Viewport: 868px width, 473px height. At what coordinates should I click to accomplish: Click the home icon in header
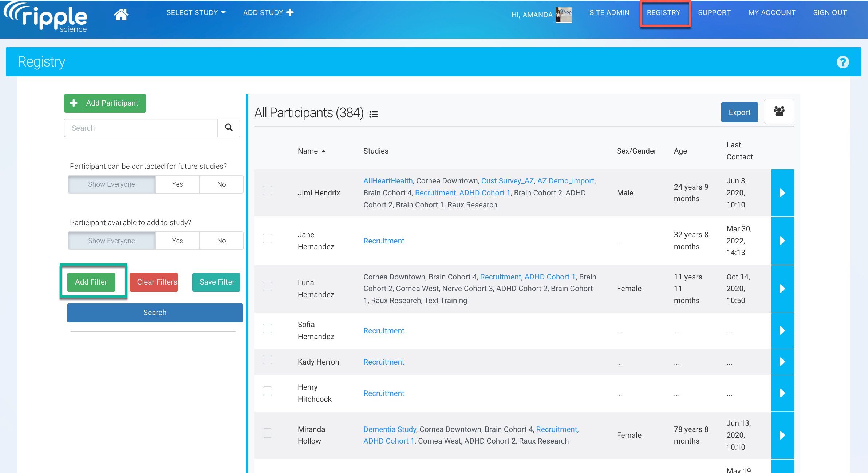coord(121,14)
